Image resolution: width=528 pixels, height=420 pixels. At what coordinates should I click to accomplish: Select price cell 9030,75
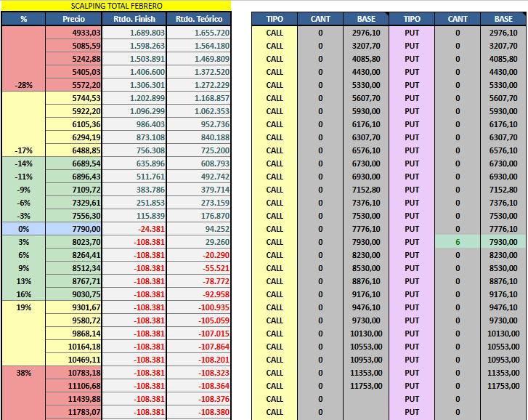(73, 294)
